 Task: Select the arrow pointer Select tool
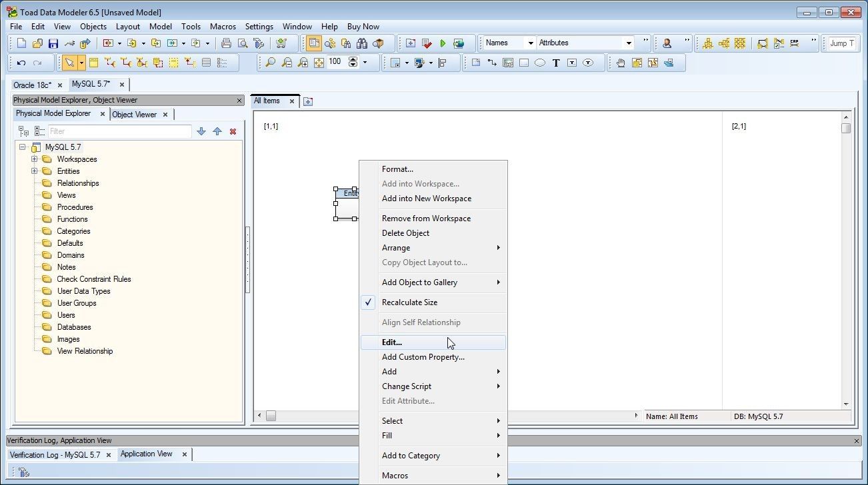(69, 63)
